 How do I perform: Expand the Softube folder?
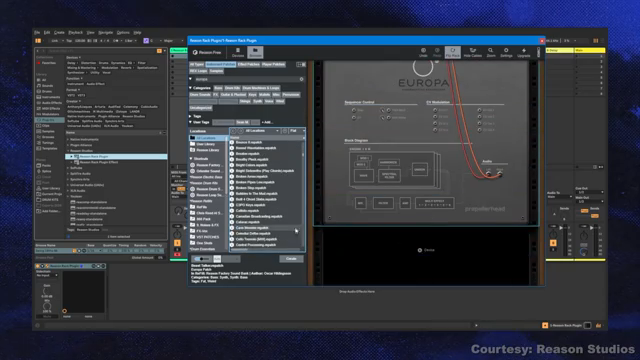click(x=68, y=168)
